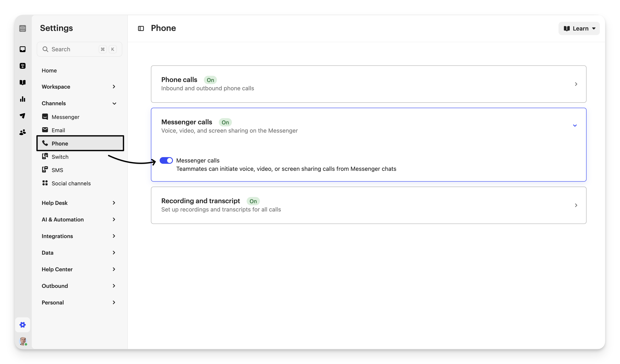Collapse the Messenger calls section chevron
This screenshot has width=620, height=364.
(x=575, y=125)
